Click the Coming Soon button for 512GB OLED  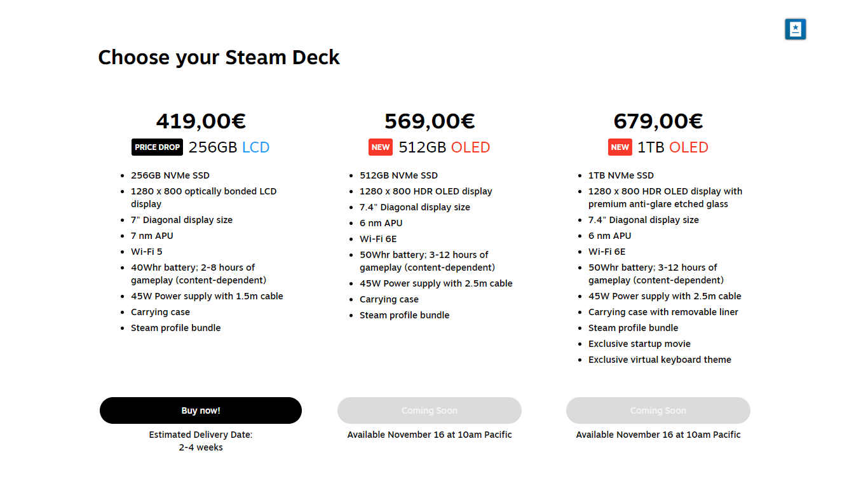[429, 410]
